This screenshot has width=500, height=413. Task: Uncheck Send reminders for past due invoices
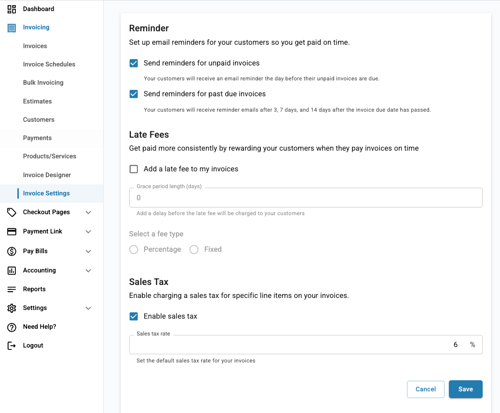(x=134, y=94)
